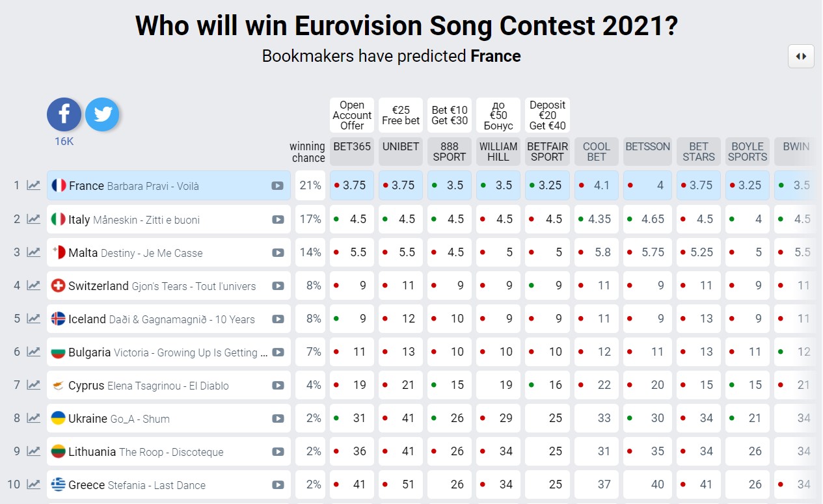Select Lithuania The Roop entry
The image size is (823, 504).
pyautogui.click(x=146, y=452)
